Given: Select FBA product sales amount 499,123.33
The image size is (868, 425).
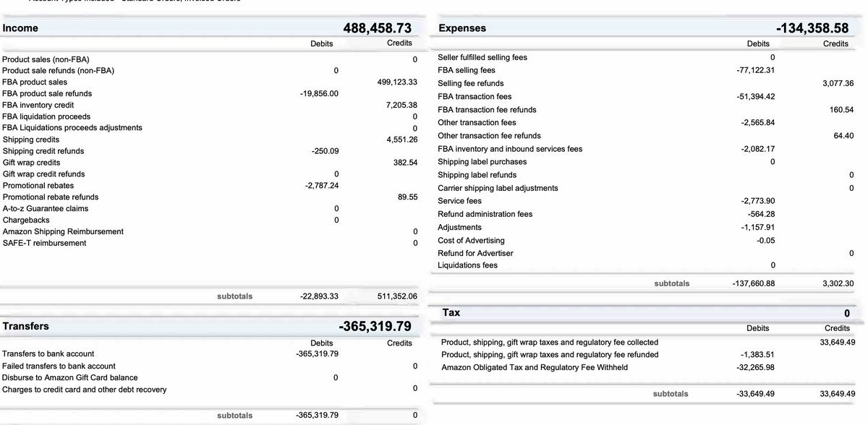Looking at the screenshot, I should click(398, 82).
